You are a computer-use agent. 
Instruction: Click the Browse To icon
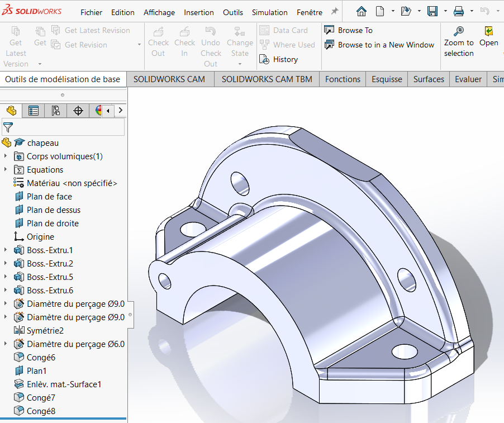coord(329,30)
